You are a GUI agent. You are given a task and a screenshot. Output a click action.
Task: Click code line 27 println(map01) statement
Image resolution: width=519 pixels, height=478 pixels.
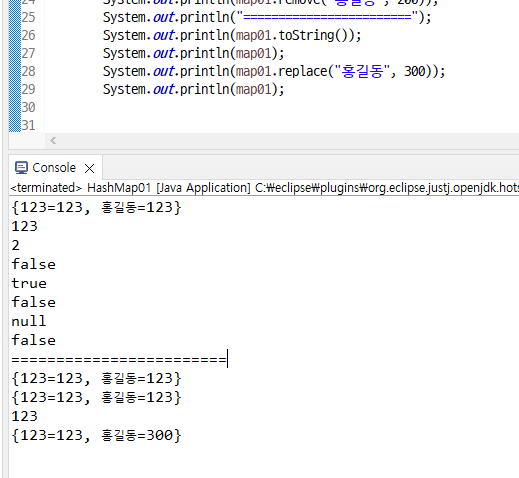193,53
